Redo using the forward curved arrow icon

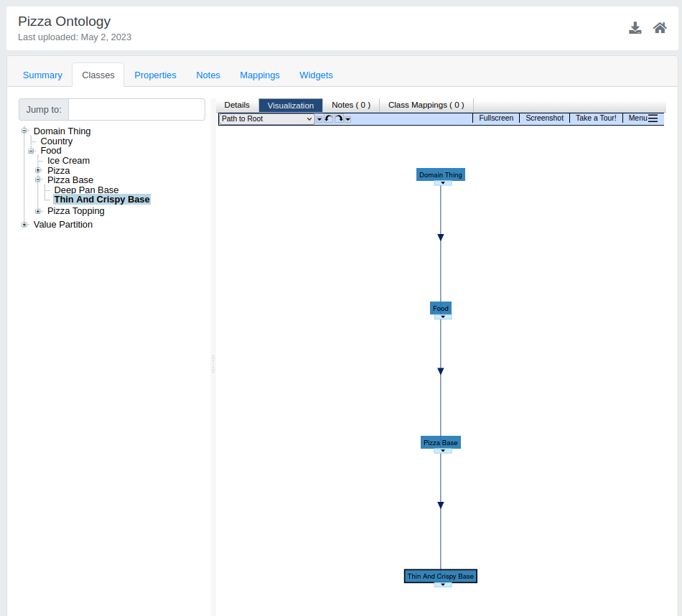(339, 118)
